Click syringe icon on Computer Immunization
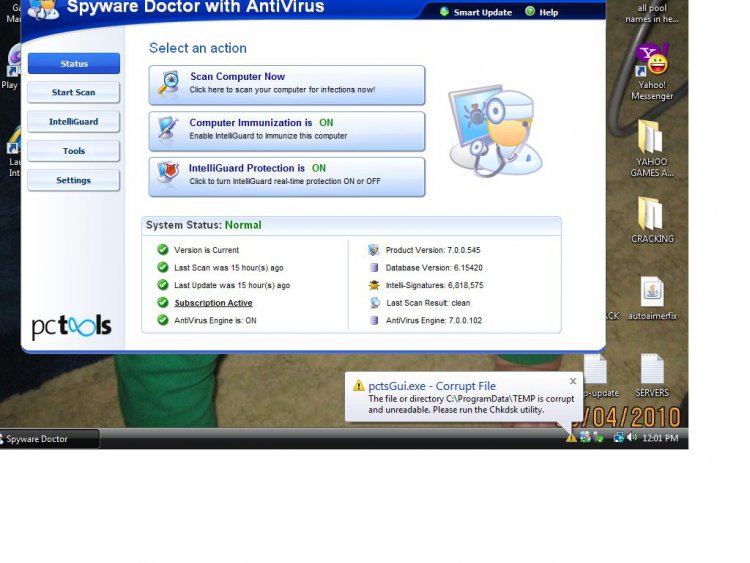The image size is (750, 563). [168, 129]
